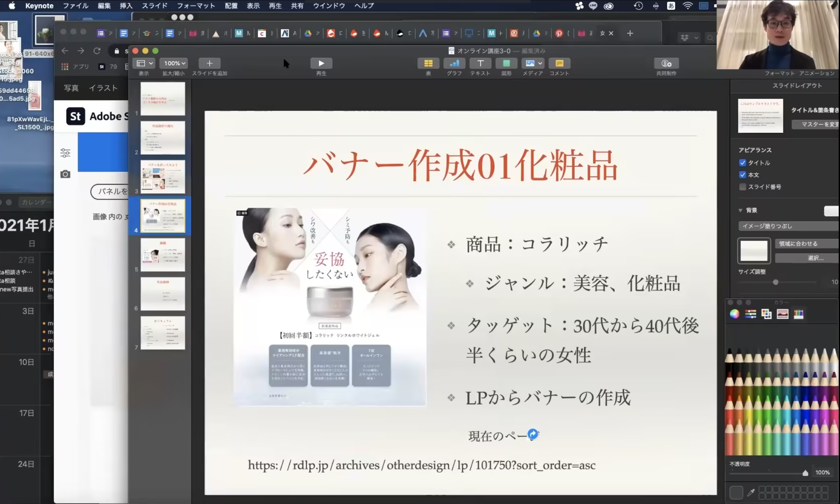Viewport: 840px width, 504px height.
Task: Switch to the アニメーション inspector tab
Action: point(817,73)
